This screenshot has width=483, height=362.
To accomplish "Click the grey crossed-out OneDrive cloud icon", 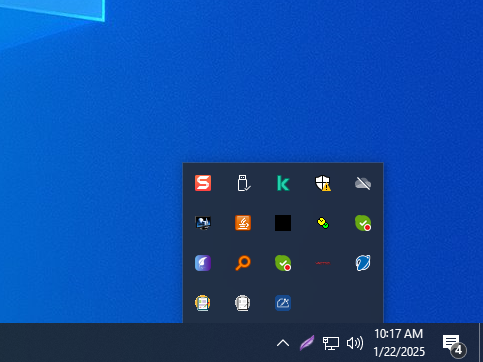I will coord(363,183).
